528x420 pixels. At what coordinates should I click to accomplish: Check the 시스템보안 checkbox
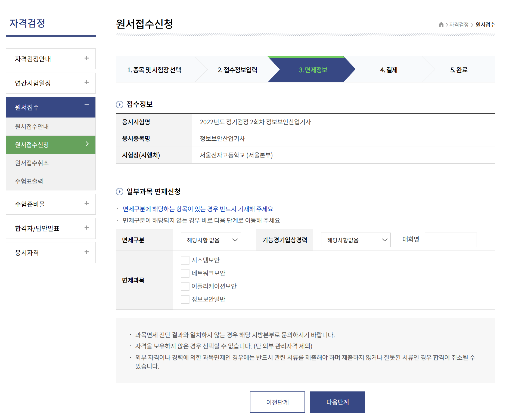(185, 260)
